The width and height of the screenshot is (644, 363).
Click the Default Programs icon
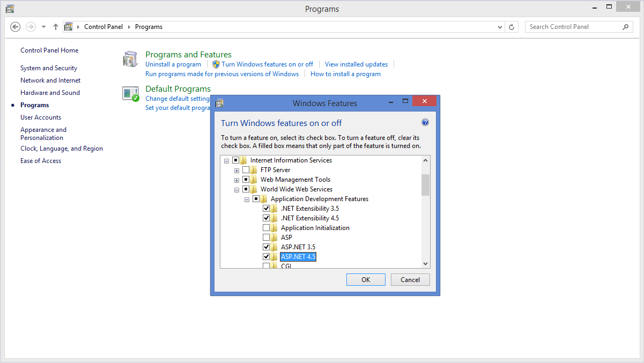pyautogui.click(x=130, y=94)
